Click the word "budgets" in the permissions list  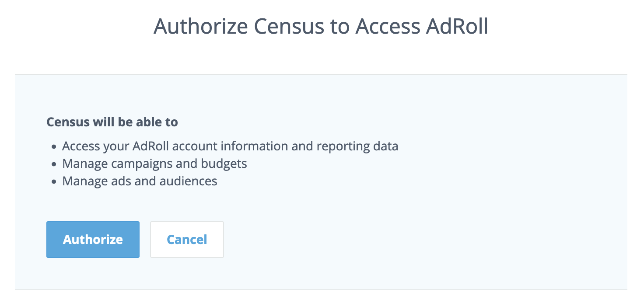click(x=224, y=163)
